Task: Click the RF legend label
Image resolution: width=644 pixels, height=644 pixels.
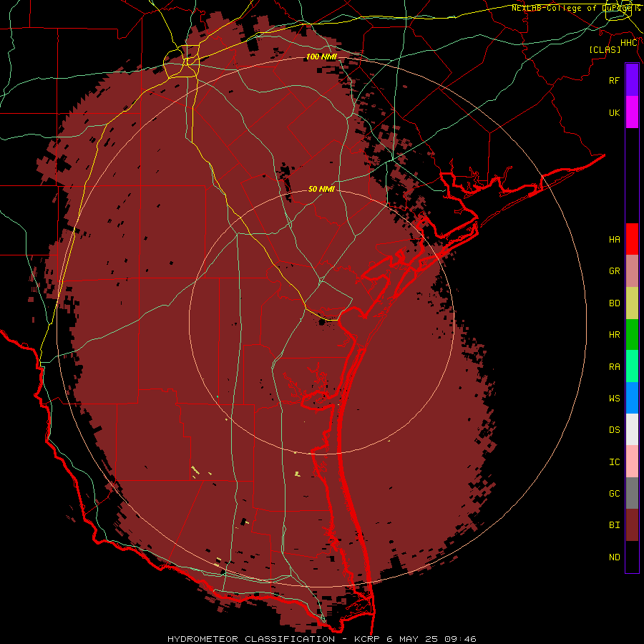Action: point(614,80)
